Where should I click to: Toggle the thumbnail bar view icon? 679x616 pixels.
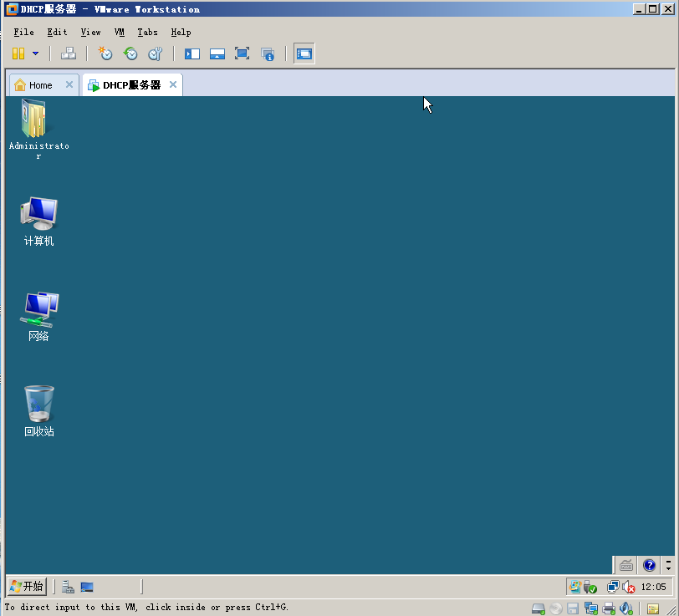[x=217, y=53]
